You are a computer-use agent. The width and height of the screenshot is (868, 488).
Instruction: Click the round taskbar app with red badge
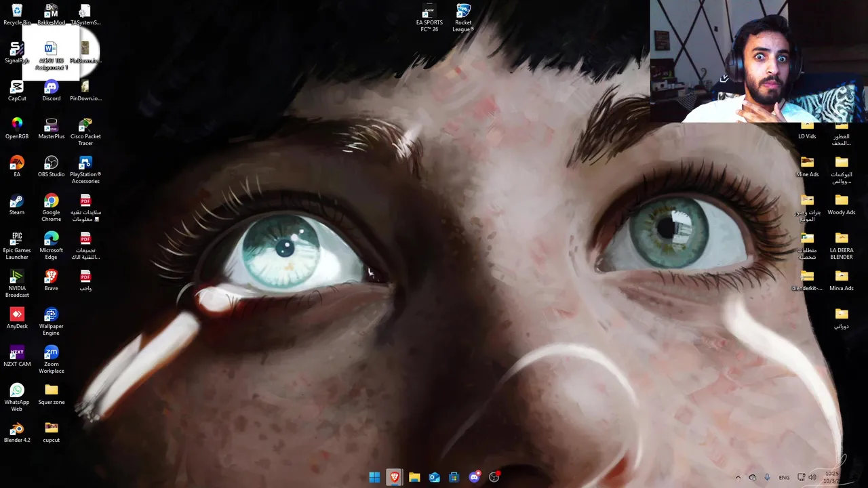pos(494,477)
